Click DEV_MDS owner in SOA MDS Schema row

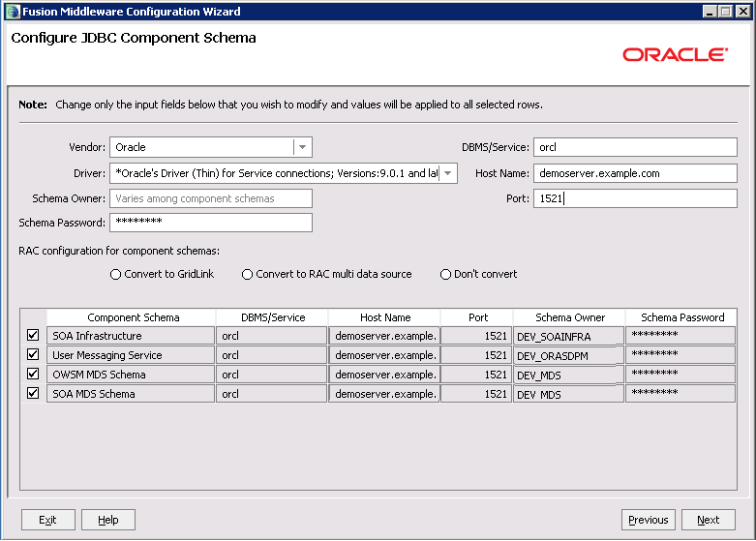click(x=568, y=394)
